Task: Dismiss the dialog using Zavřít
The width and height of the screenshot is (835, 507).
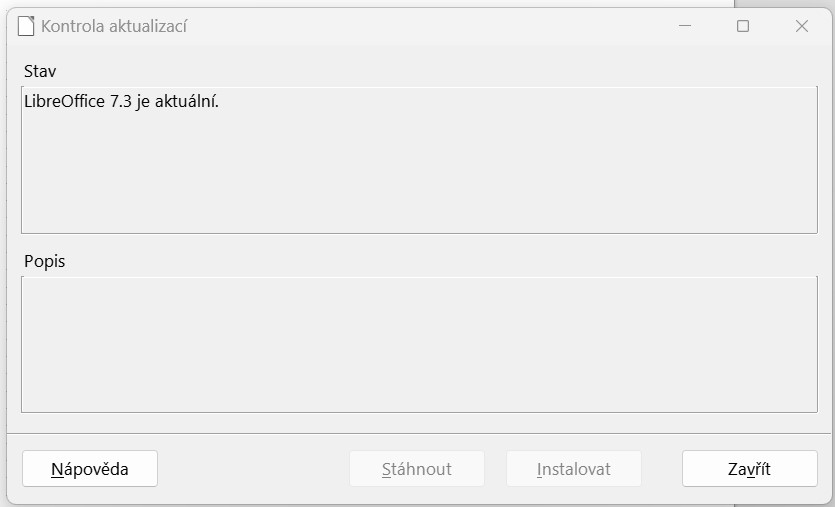Action: tap(749, 469)
